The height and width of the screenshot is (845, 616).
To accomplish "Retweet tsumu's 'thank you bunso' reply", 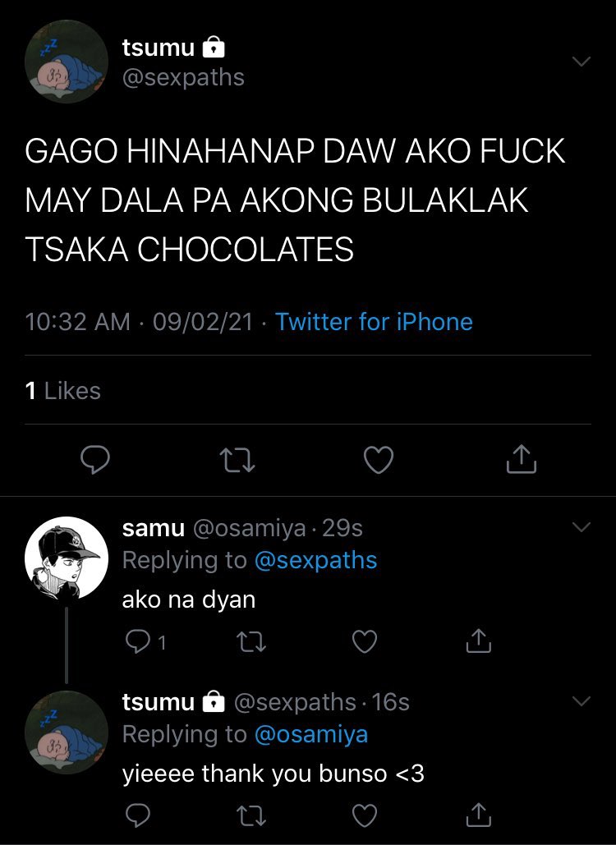I will click(251, 815).
